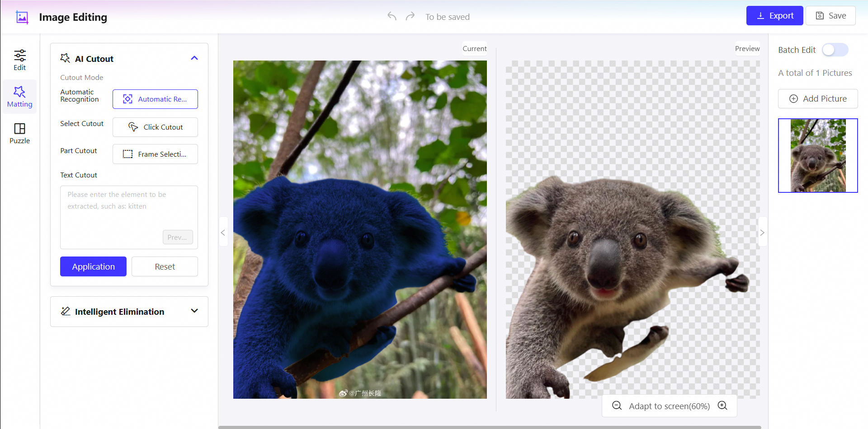Click the Preview cutout koala image

click(632, 229)
